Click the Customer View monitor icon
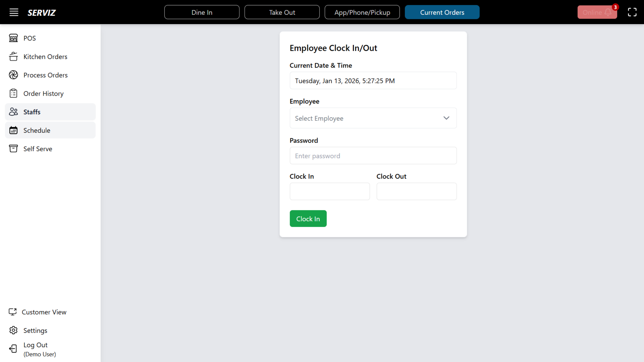This screenshot has height=362, width=644. tap(13, 312)
